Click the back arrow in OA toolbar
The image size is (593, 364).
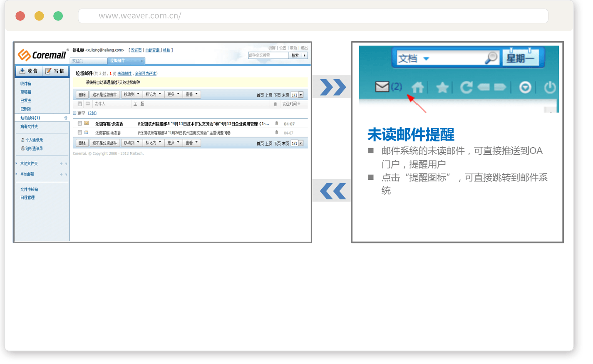tap(484, 87)
